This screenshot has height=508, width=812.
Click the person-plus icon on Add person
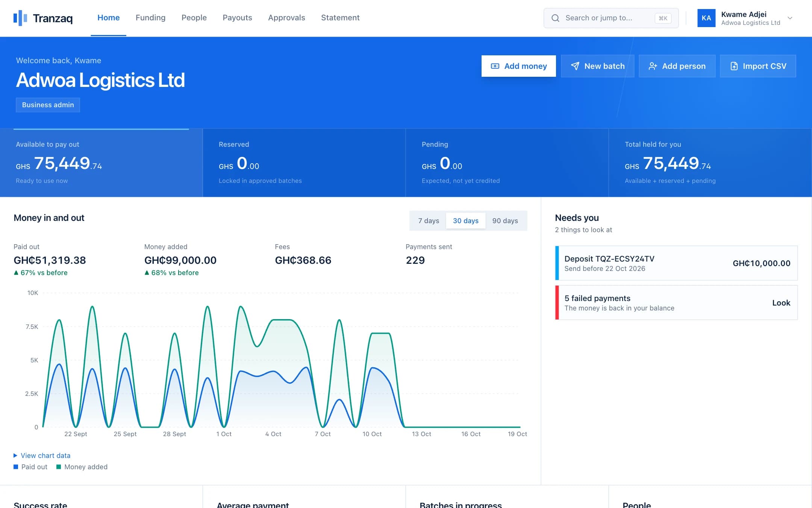pyautogui.click(x=653, y=66)
